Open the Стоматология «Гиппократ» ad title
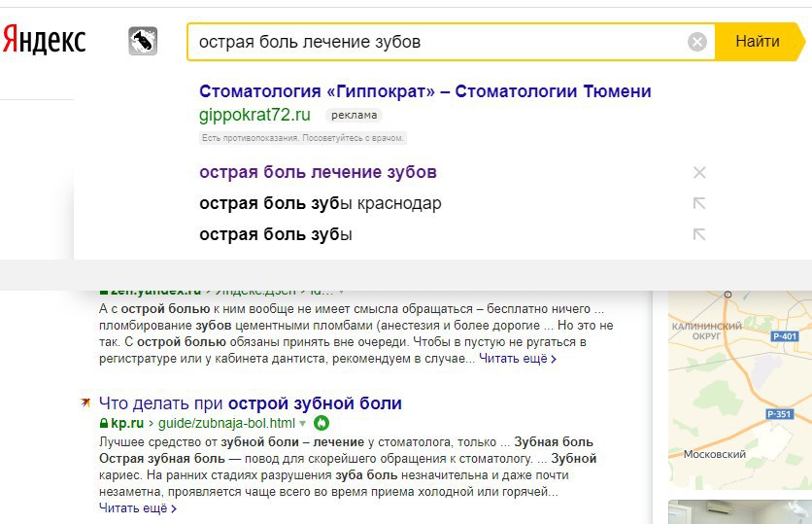 [425, 91]
